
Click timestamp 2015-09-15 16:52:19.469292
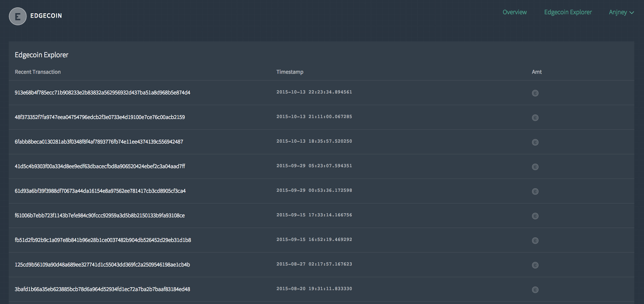[x=314, y=239]
